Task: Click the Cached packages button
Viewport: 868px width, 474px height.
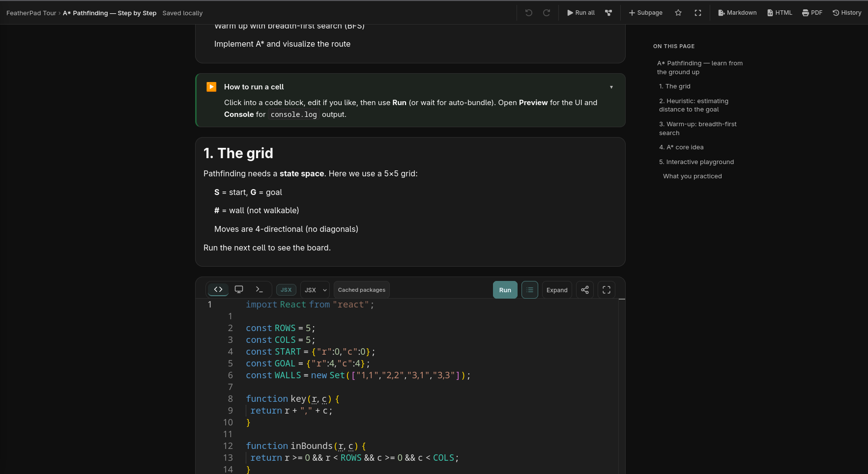Action: 362,290
